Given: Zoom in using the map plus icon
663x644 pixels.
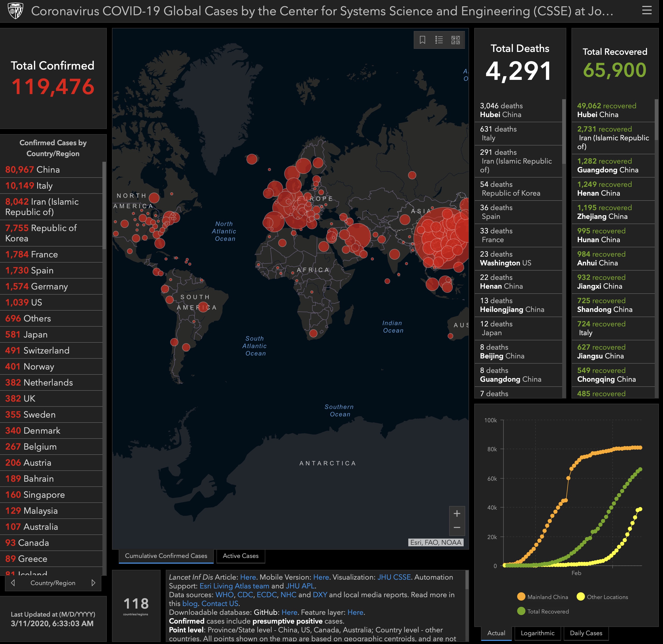Looking at the screenshot, I should point(457,513).
